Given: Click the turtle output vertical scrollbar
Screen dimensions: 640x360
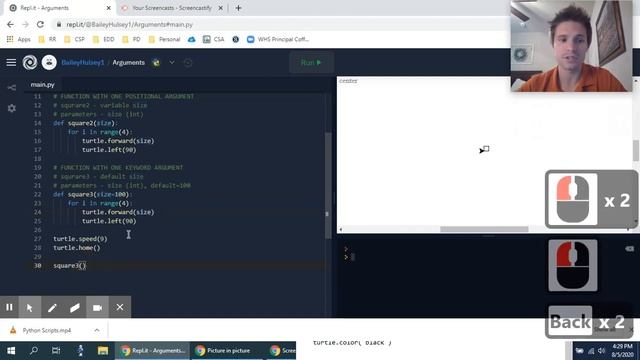Looking at the screenshot, I should click(x=636, y=150).
